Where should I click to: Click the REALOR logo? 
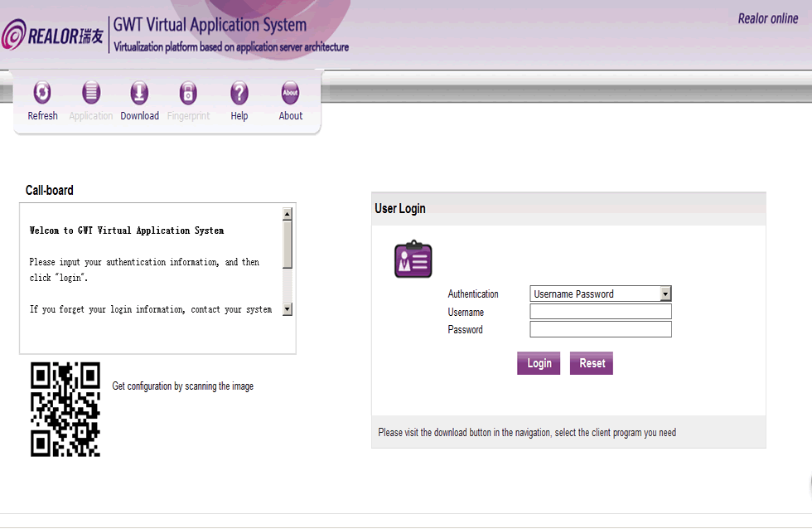coord(53,36)
